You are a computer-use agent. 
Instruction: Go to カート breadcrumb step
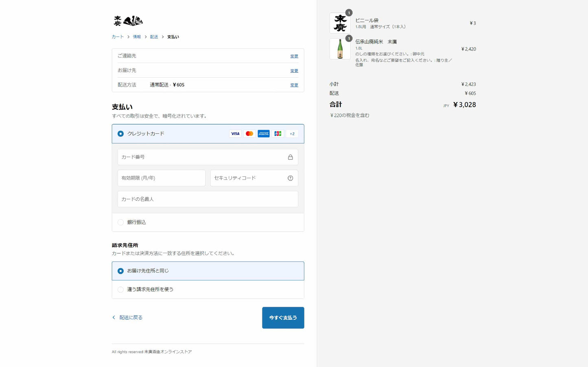(118, 37)
